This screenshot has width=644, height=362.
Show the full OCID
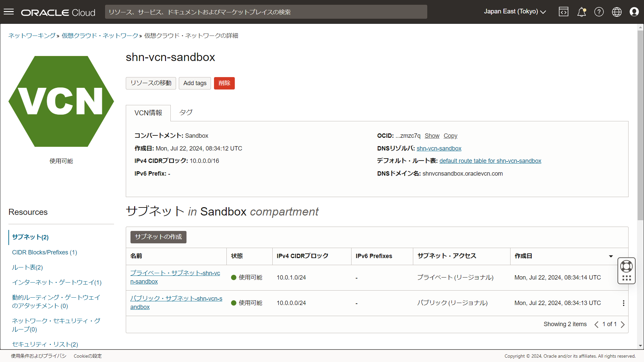point(432,136)
